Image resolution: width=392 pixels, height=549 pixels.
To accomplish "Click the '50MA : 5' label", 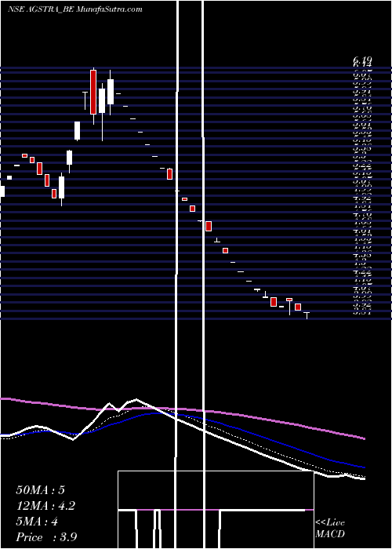I will coord(40,490).
